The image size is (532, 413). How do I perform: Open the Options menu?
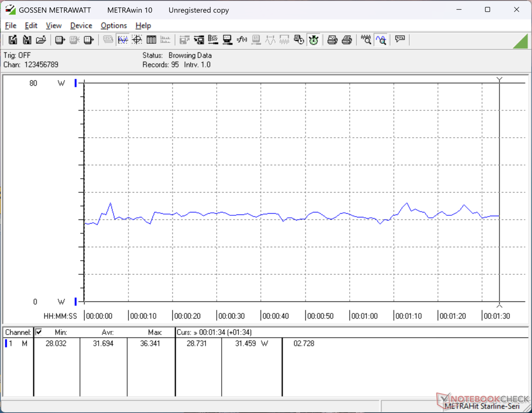click(x=114, y=25)
